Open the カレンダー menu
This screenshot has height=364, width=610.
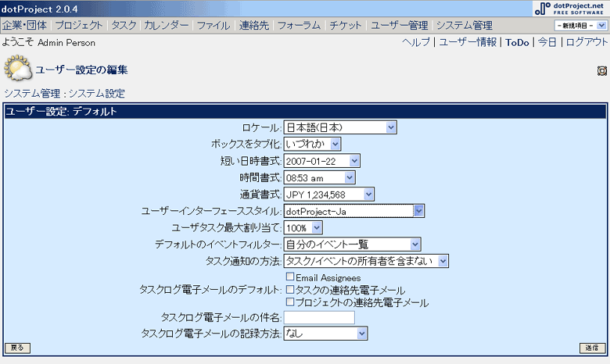[x=166, y=25]
